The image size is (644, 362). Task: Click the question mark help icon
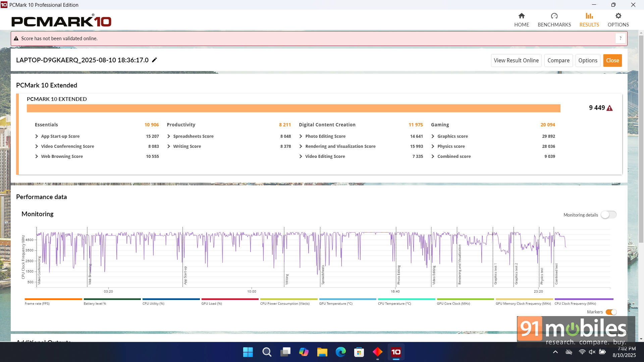620,39
